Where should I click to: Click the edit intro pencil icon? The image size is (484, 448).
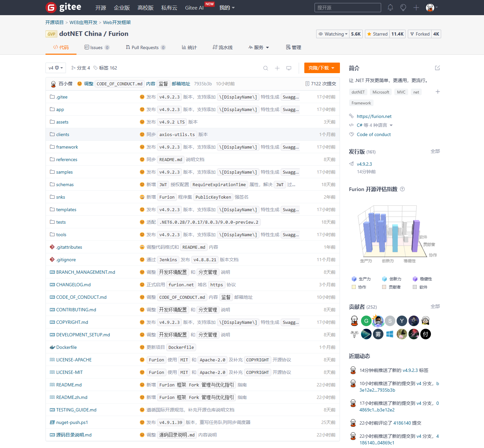tap(438, 68)
